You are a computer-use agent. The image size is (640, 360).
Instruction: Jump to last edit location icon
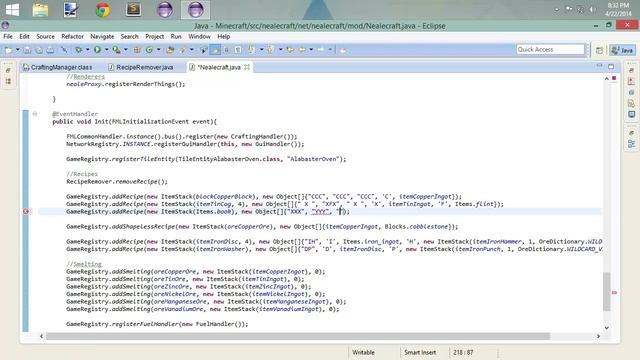point(290,50)
